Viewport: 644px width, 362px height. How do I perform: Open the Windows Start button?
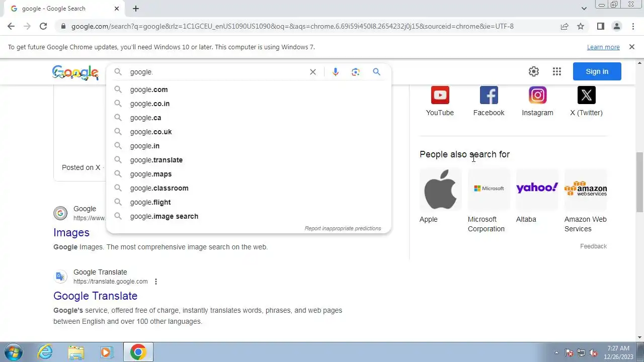pyautogui.click(x=13, y=352)
